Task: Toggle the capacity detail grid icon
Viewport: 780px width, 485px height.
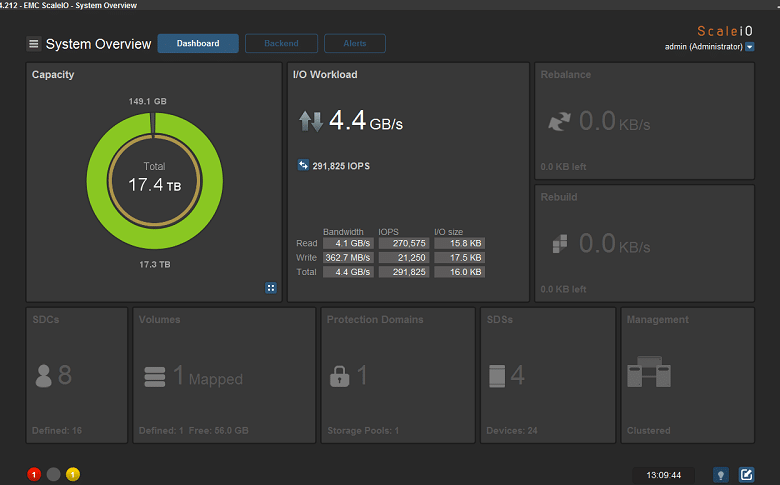Action: tap(271, 288)
